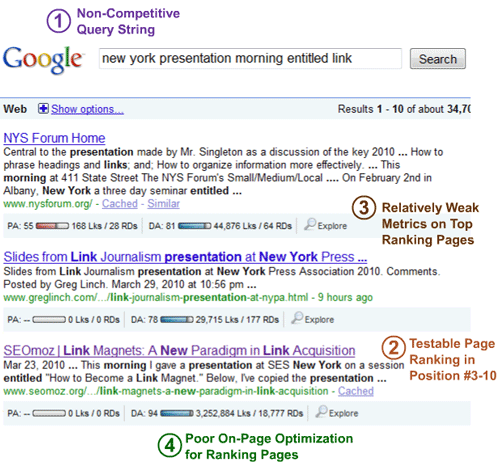Click '29,715 Lks / 177 RDs' text

pos(237,320)
